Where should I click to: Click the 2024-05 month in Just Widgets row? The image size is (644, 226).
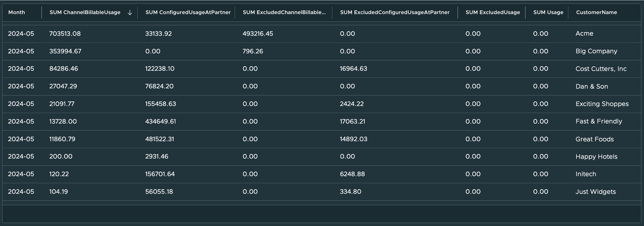point(21,192)
